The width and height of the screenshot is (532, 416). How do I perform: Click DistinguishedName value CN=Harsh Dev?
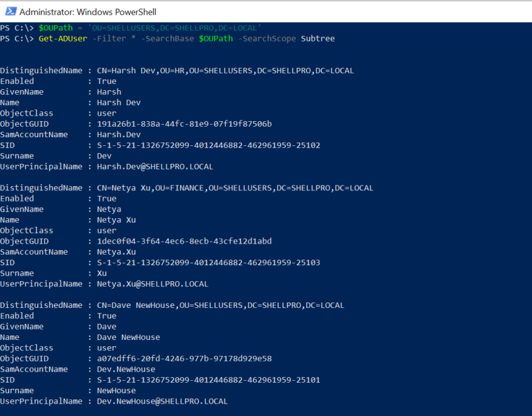coord(225,71)
